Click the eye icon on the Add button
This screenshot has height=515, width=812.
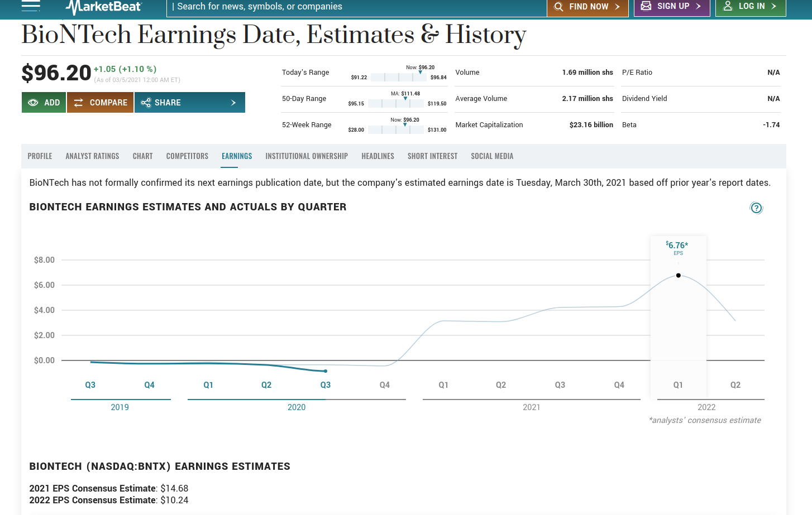coord(33,103)
